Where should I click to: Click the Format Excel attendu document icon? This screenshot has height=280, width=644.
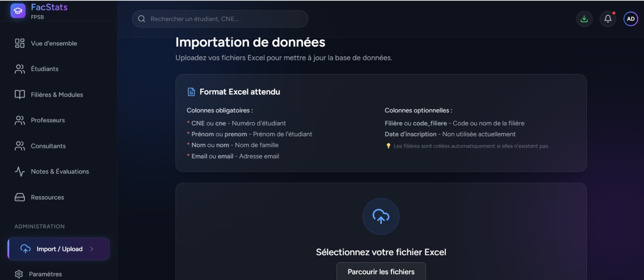[192, 92]
